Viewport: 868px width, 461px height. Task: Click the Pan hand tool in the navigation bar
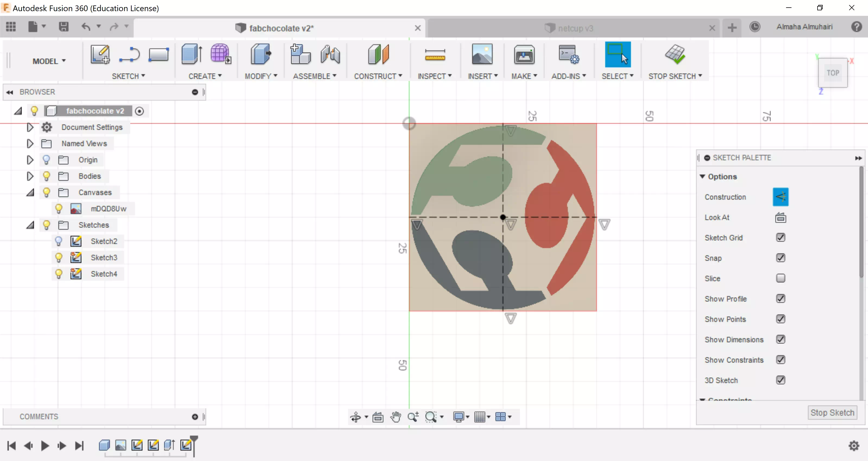[x=396, y=417]
